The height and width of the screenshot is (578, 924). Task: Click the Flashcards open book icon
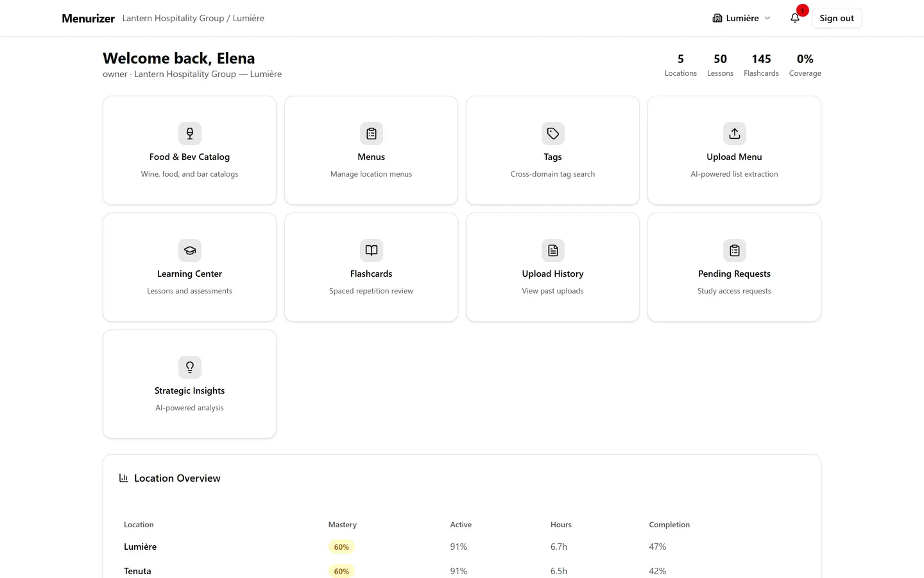pyautogui.click(x=372, y=250)
